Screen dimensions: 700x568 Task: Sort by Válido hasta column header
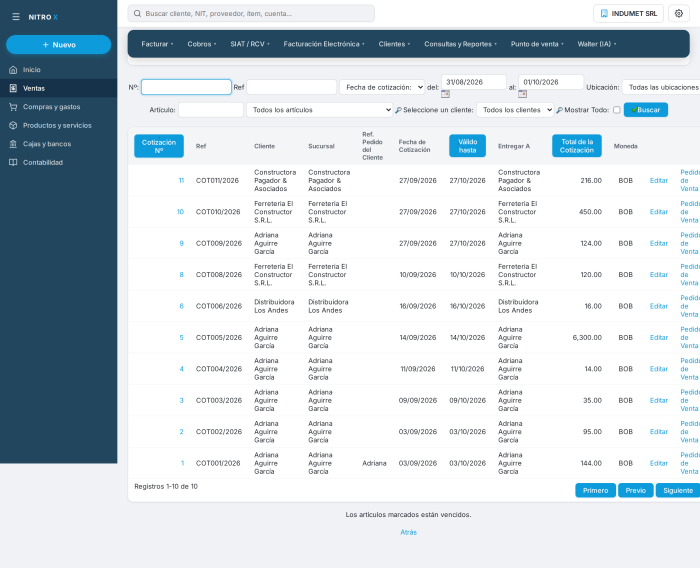467,146
